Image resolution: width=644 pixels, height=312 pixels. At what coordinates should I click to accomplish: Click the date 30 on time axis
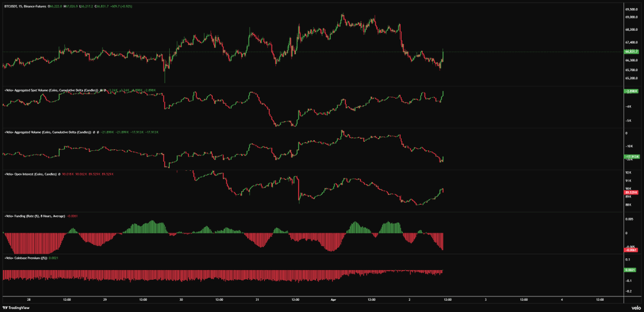(x=180, y=300)
